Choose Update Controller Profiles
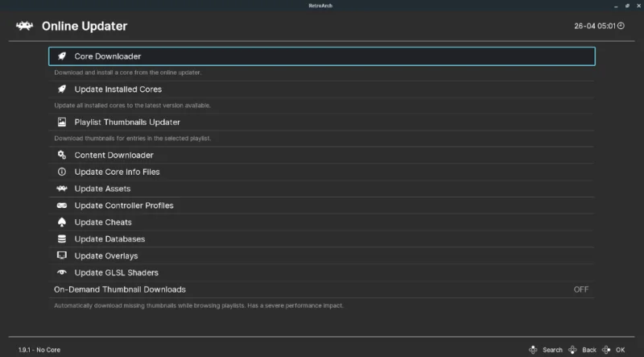This screenshot has width=644, height=357. point(321,205)
